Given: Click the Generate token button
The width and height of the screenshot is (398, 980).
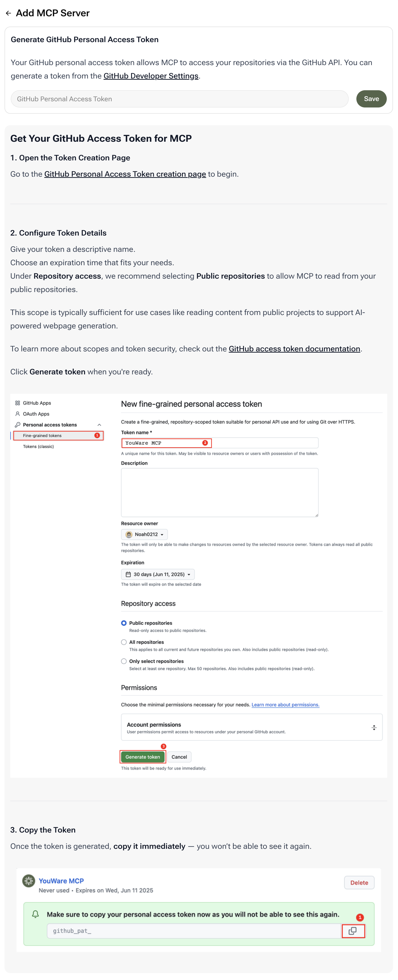Looking at the screenshot, I should point(143,757).
